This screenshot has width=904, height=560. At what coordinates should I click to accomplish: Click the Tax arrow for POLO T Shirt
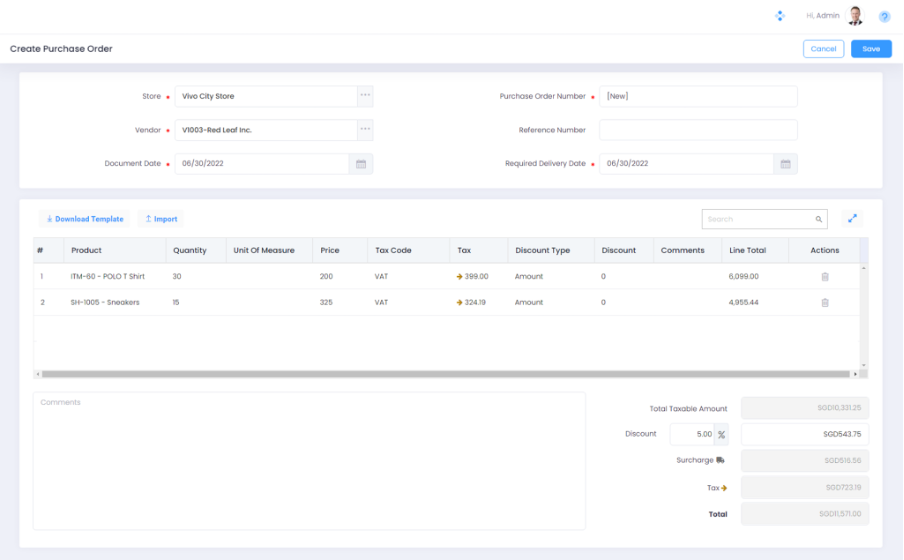(x=460, y=276)
